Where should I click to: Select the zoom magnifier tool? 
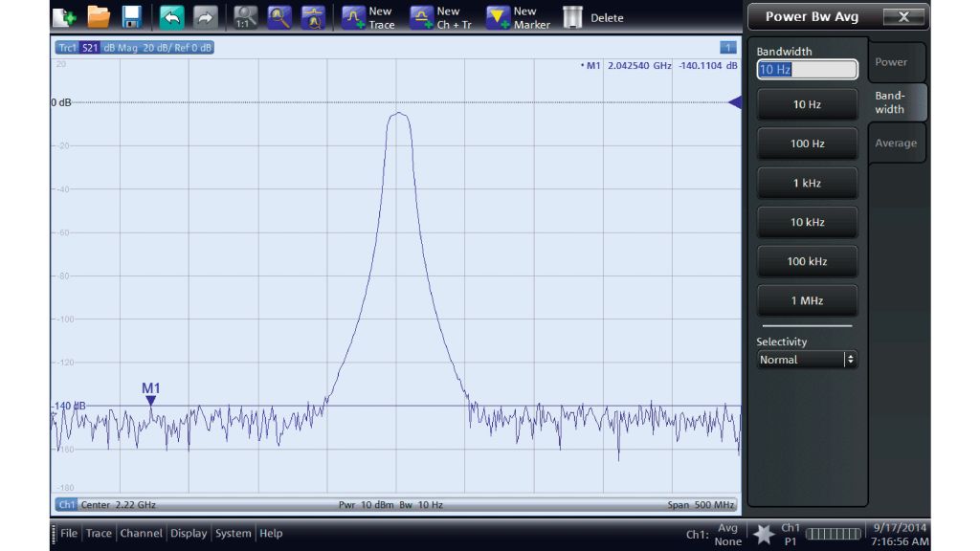tap(280, 16)
